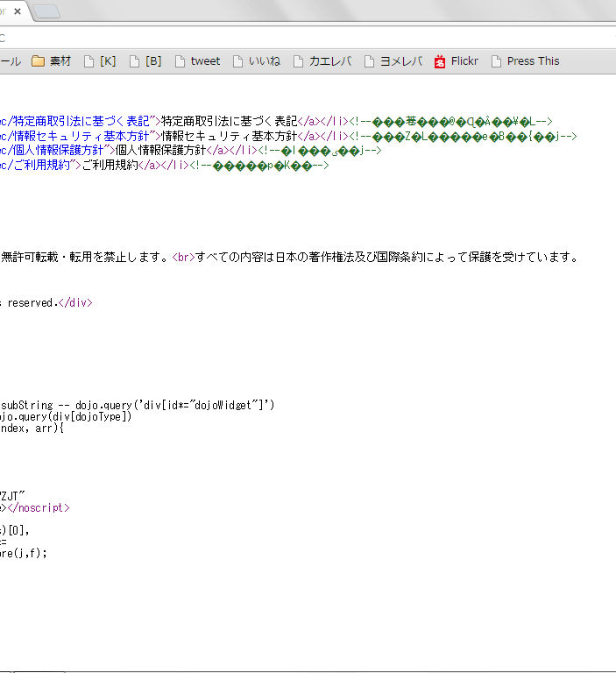Click the br tag in copyright line
This screenshot has height=673, width=616.
point(181,258)
